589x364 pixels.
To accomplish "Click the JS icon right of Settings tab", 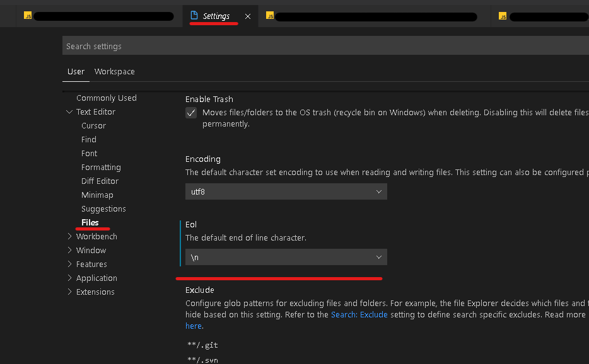I will (270, 16).
